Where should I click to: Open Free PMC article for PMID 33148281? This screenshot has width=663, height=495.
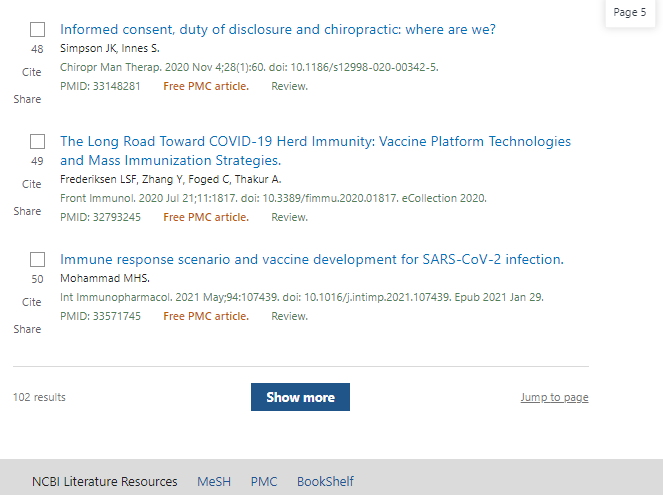coord(206,86)
